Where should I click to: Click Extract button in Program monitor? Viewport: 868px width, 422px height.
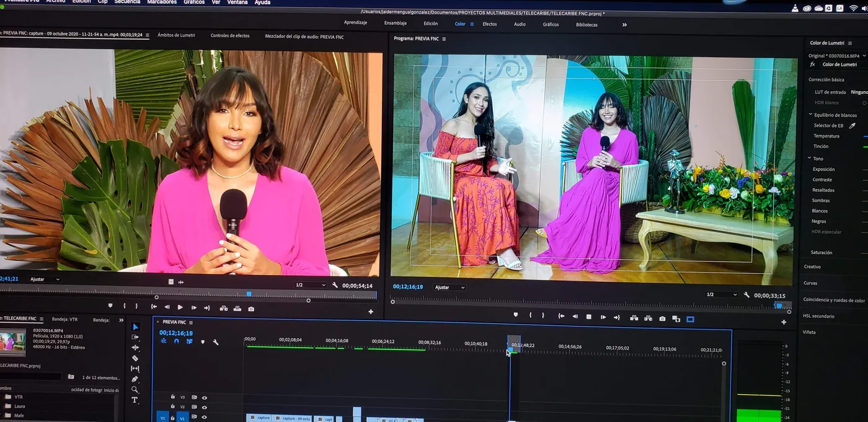648,318
